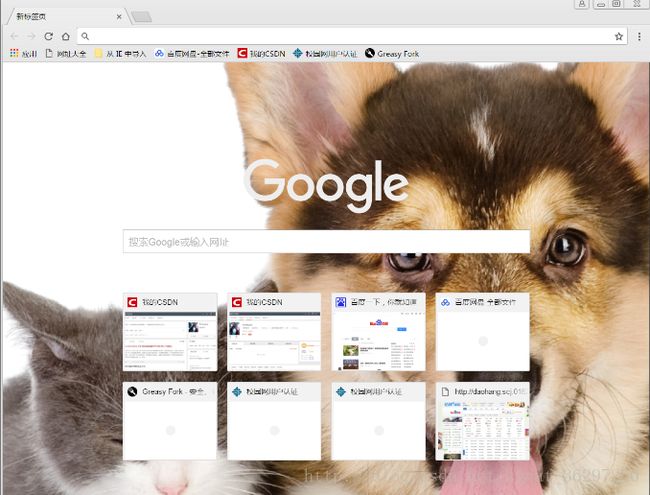Open the 我的CSDN bookmark in bookmarks bar
Screen dimensions: 650x495
[x=262, y=53]
